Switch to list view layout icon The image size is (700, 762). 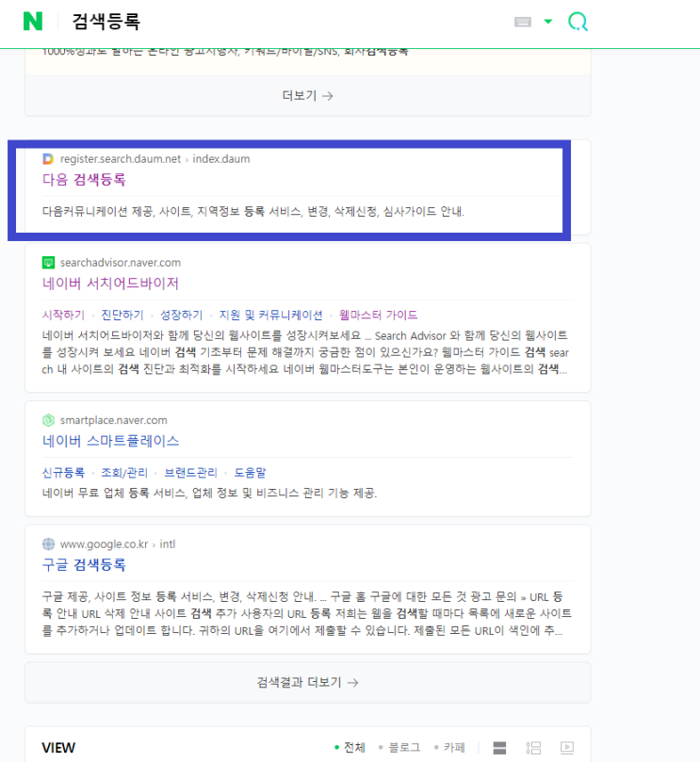click(533, 748)
